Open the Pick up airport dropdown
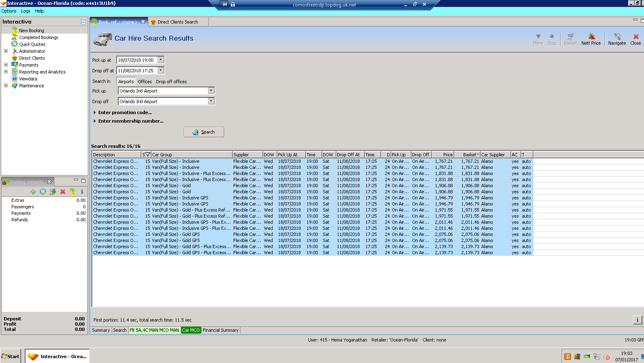This screenshot has height=363, width=644. point(211,91)
